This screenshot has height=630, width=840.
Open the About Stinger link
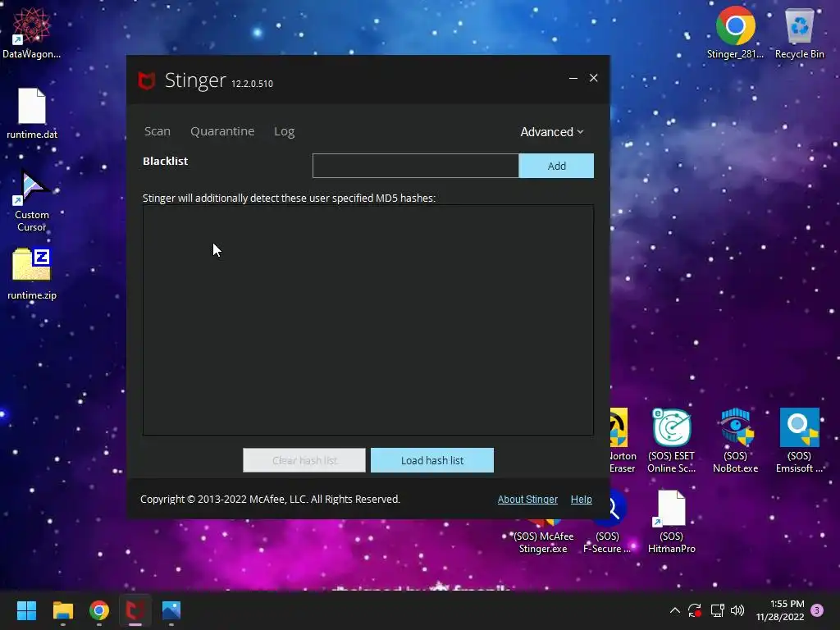(527, 500)
